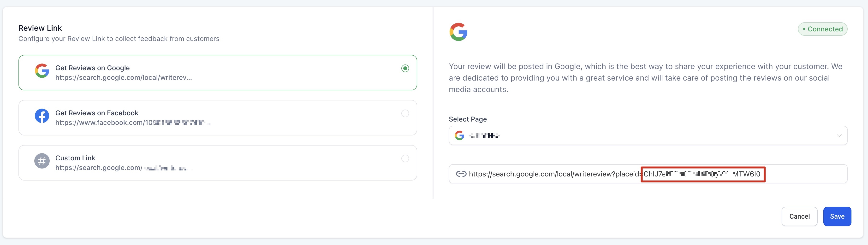Click the Google icon inside Select Page box
The height and width of the screenshot is (245, 868).
point(459,136)
